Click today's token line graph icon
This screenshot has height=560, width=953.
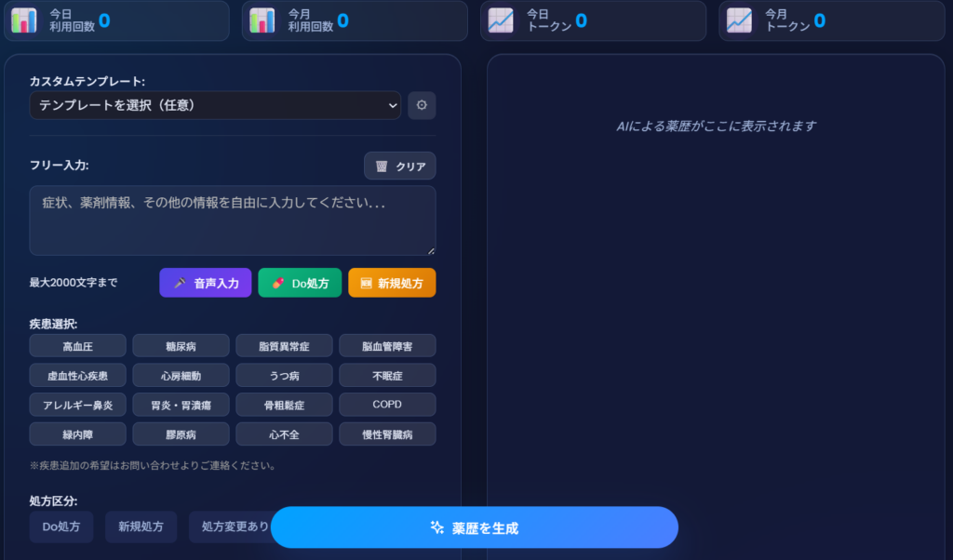tap(501, 20)
